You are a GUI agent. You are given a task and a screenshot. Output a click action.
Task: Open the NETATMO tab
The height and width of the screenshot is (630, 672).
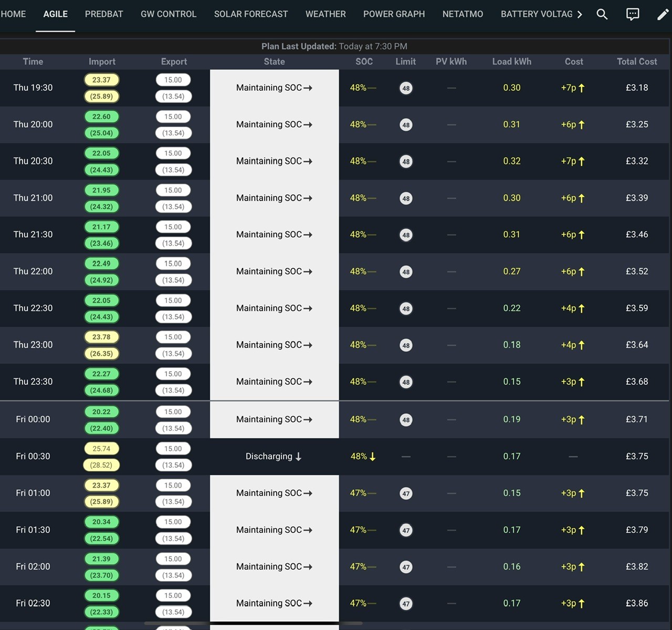463,14
